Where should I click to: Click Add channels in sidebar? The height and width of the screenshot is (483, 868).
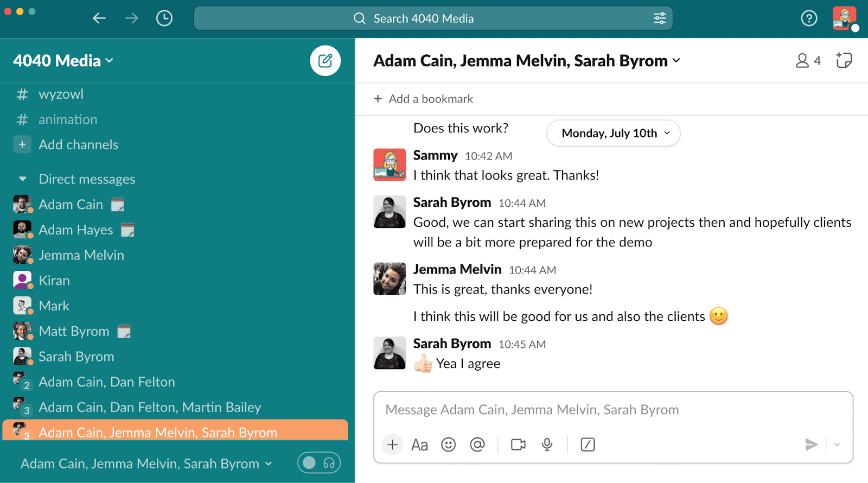(x=78, y=145)
